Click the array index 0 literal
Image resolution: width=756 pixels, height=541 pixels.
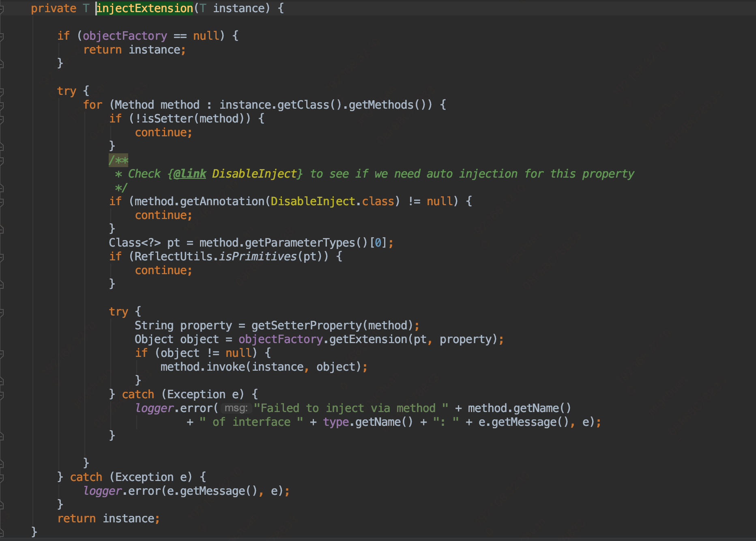click(x=378, y=243)
